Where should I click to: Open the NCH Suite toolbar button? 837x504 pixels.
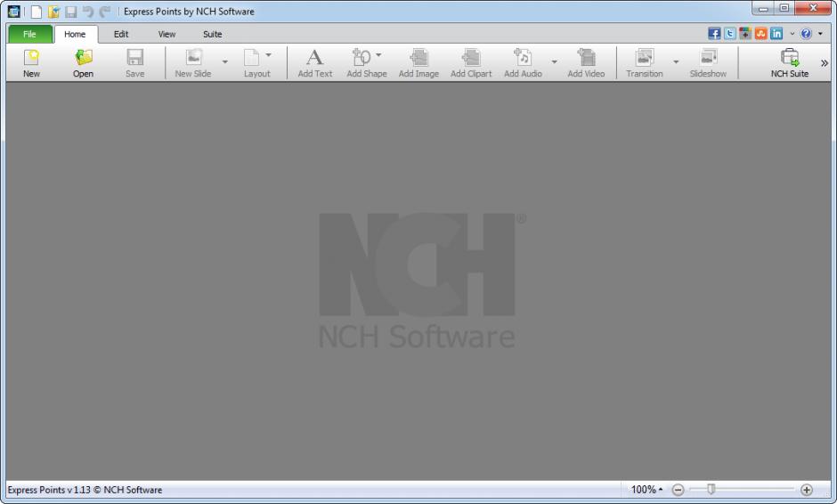click(790, 63)
